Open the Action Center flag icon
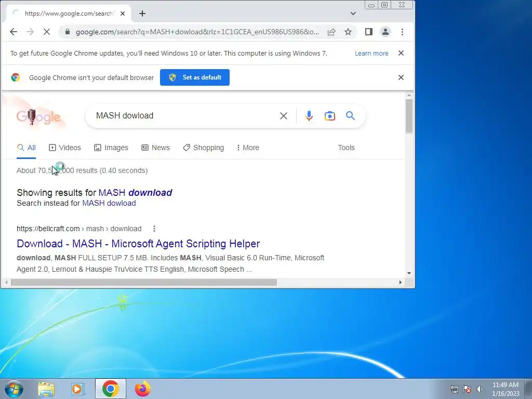 [467, 389]
